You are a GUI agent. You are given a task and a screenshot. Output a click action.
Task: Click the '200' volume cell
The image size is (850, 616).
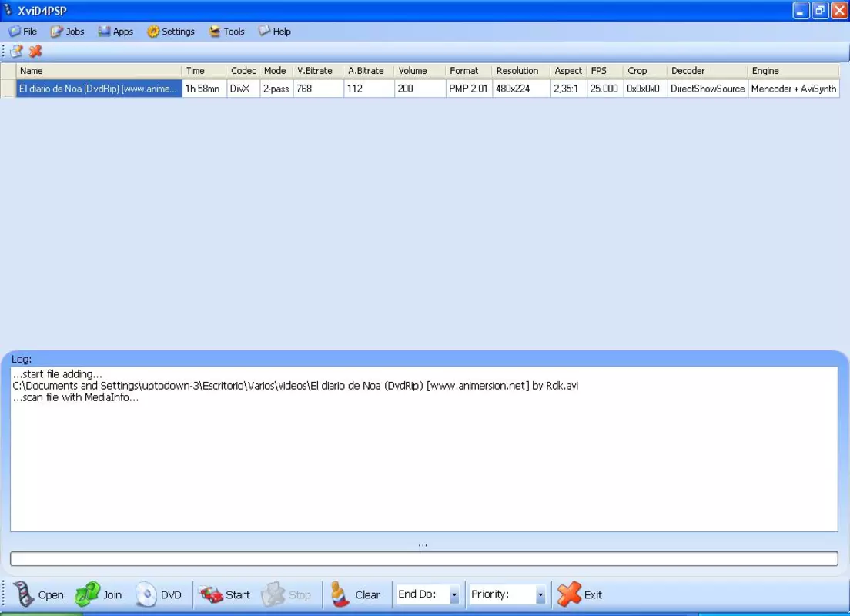coord(420,89)
